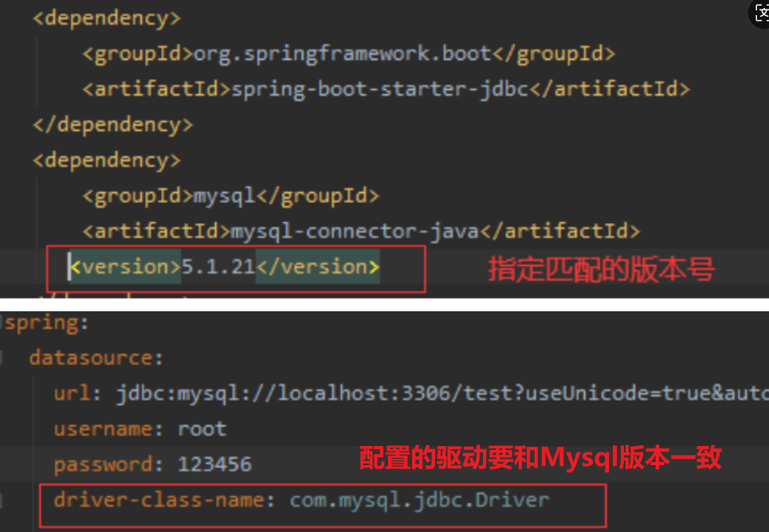Click the text org.springframework.boot
The height and width of the screenshot is (532, 769).
[x=343, y=53]
